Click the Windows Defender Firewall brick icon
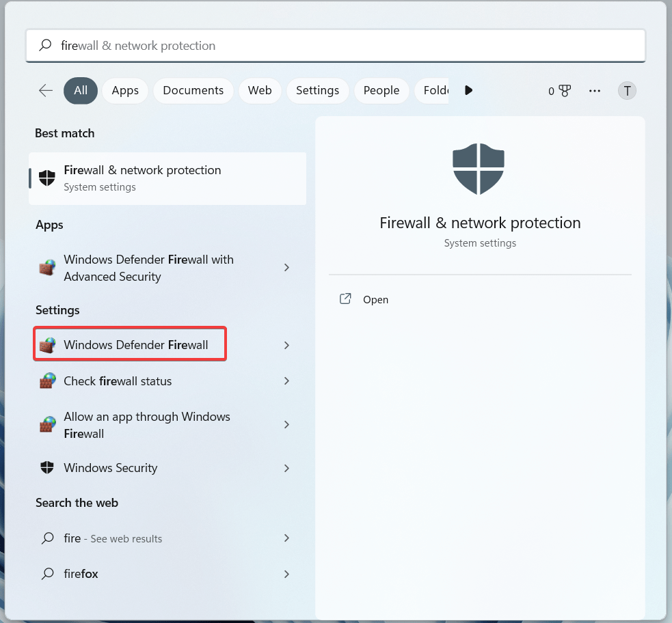 pos(48,345)
